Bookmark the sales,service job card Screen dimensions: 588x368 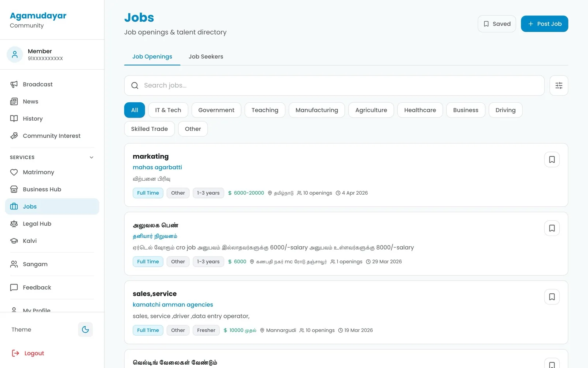(x=552, y=297)
